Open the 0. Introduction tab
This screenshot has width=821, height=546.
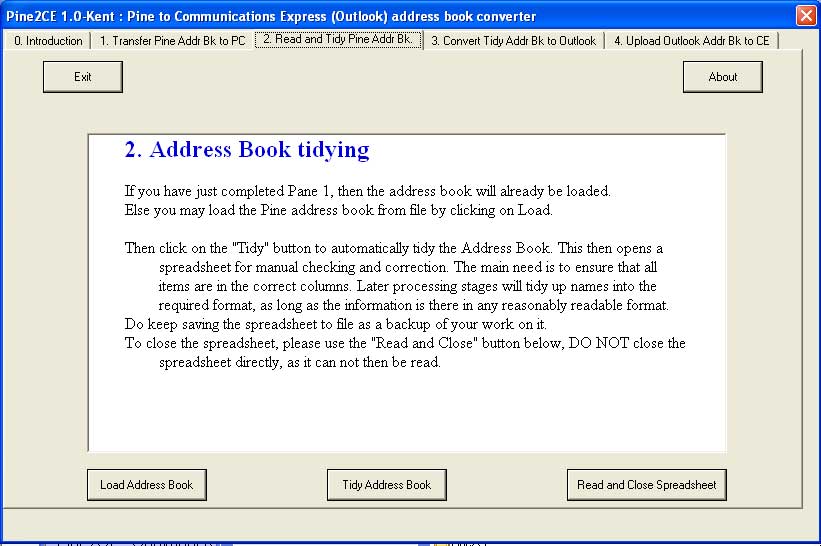48,41
